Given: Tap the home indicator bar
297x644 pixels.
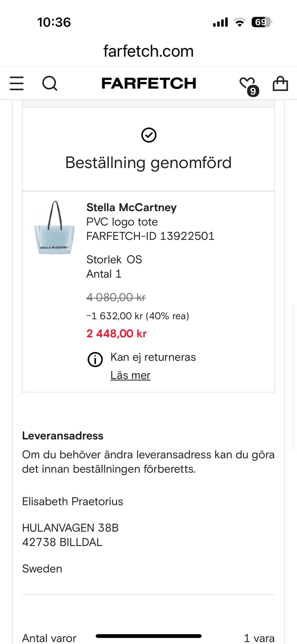Looking at the screenshot, I should (148, 636).
